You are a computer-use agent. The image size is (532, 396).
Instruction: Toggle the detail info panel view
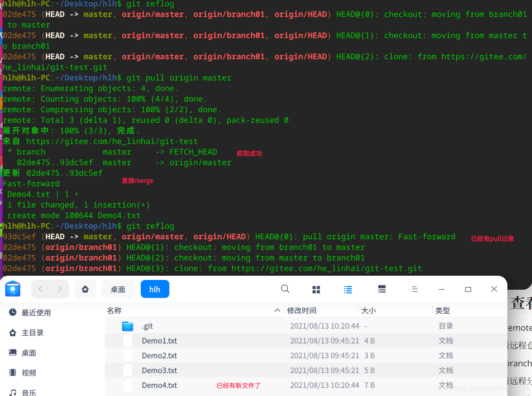[382, 289]
